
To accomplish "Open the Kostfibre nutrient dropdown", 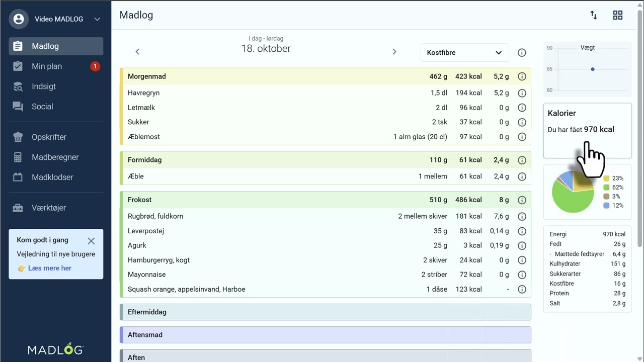I will pos(464,53).
